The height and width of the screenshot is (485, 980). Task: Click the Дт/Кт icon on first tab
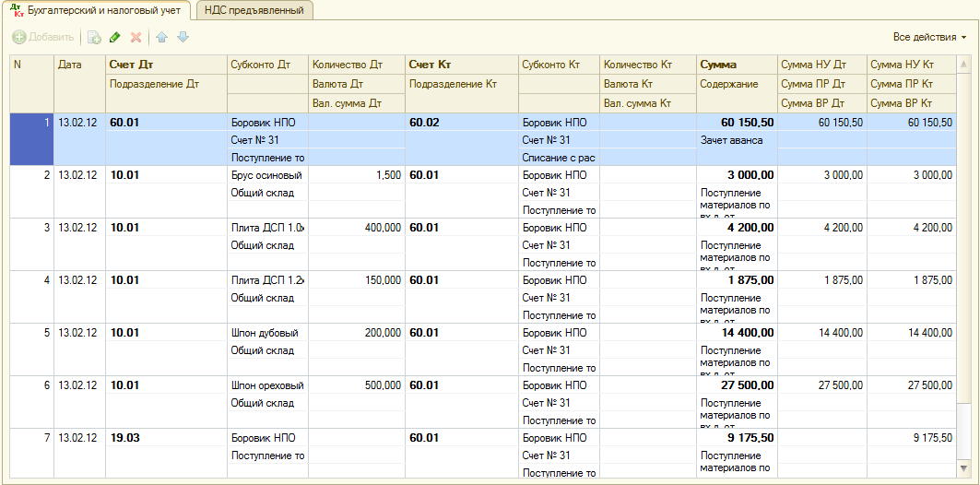click(17, 10)
